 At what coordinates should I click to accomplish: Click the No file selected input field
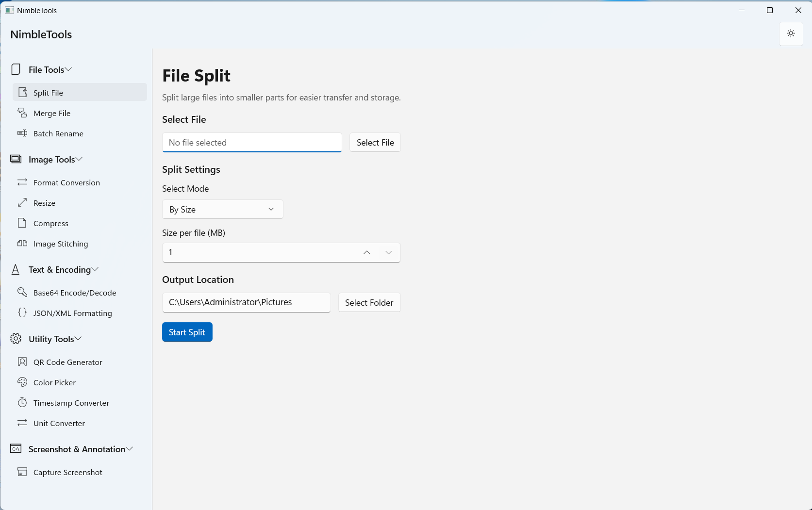[x=251, y=142]
